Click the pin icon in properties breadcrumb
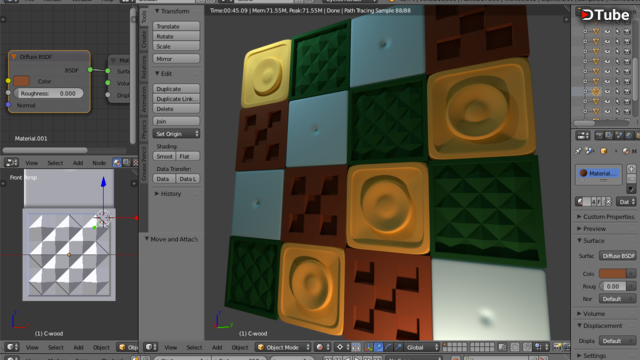This screenshot has height=360, width=640. click(x=578, y=151)
